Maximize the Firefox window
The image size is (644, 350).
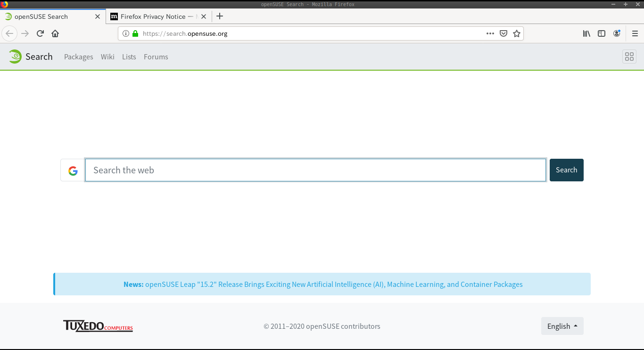click(x=626, y=4)
